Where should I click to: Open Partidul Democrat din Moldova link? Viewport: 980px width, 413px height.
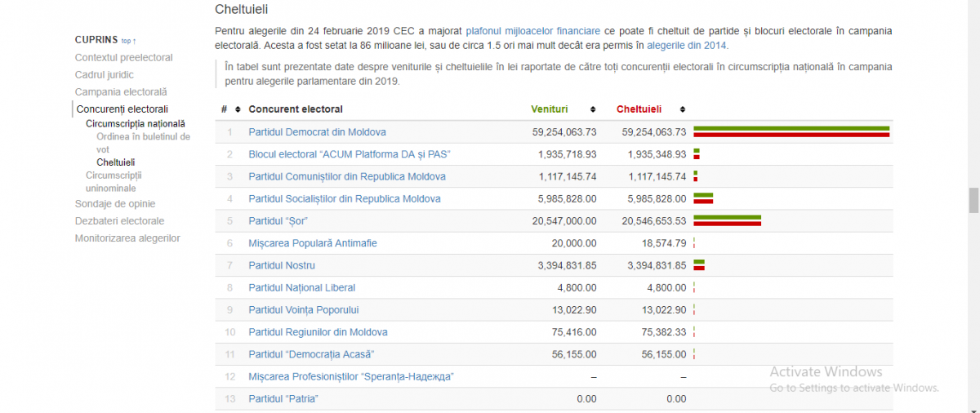tap(318, 132)
